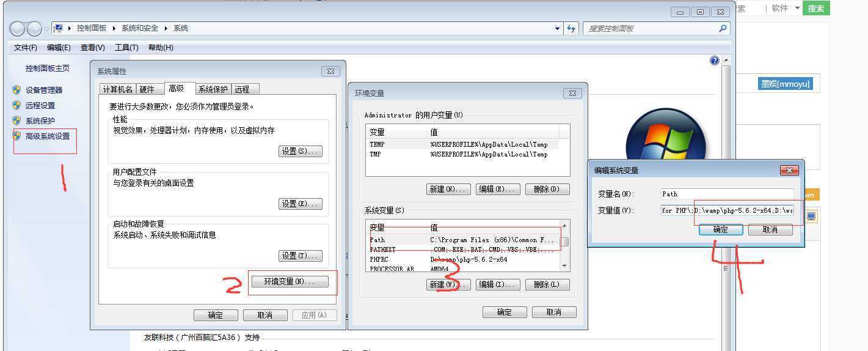Viewport: 868px width, 351px height.
Task: Open the 编辑(E) menu
Action: pyautogui.click(x=59, y=47)
